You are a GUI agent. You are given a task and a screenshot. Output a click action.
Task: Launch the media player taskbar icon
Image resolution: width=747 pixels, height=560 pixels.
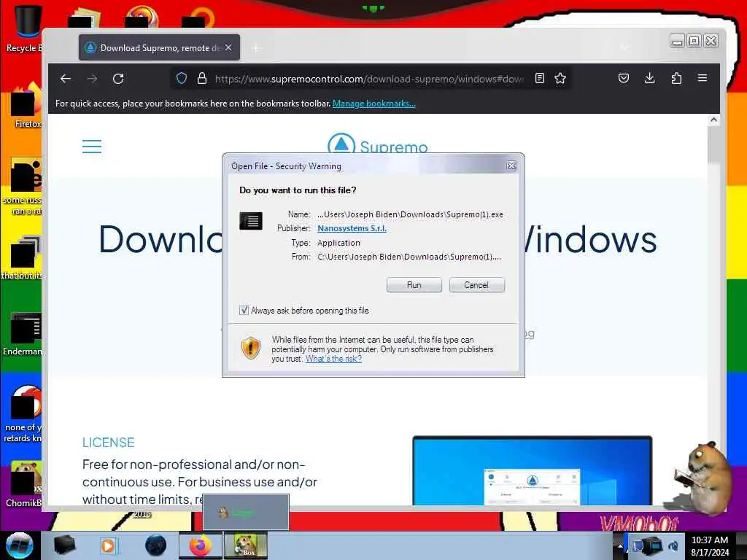click(x=108, y=545)
